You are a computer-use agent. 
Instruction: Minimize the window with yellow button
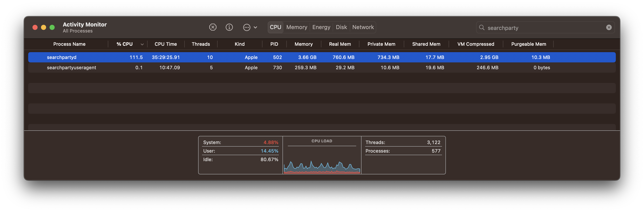44,27
